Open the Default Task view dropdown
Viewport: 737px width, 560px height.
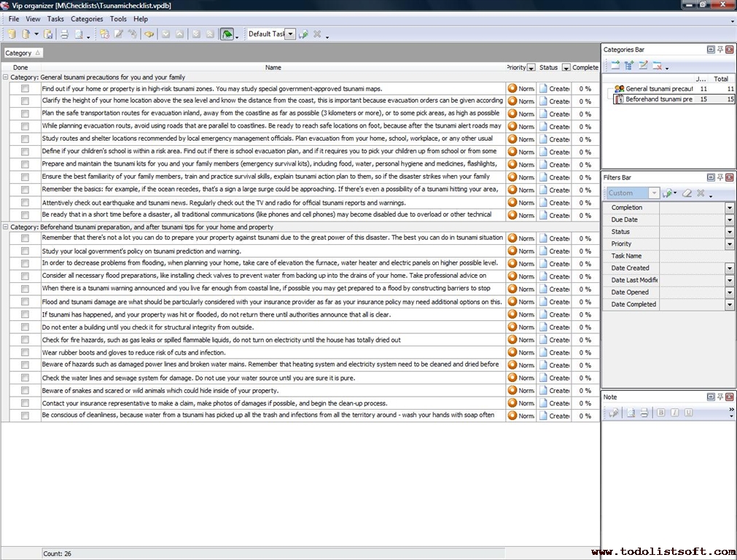point(290,34)
